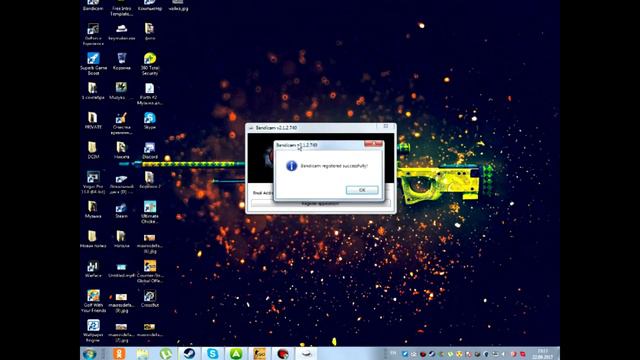Open the Корзина recycle bin
640x360 pixels.
[121, 61]
